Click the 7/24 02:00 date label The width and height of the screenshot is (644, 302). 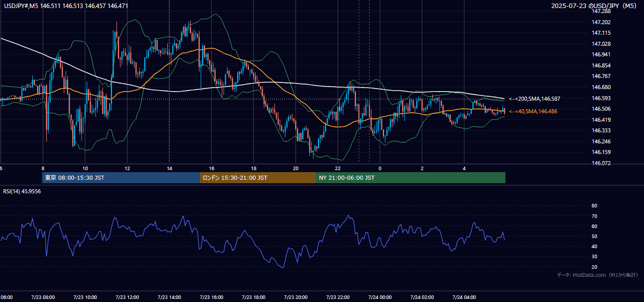point(422,297)
